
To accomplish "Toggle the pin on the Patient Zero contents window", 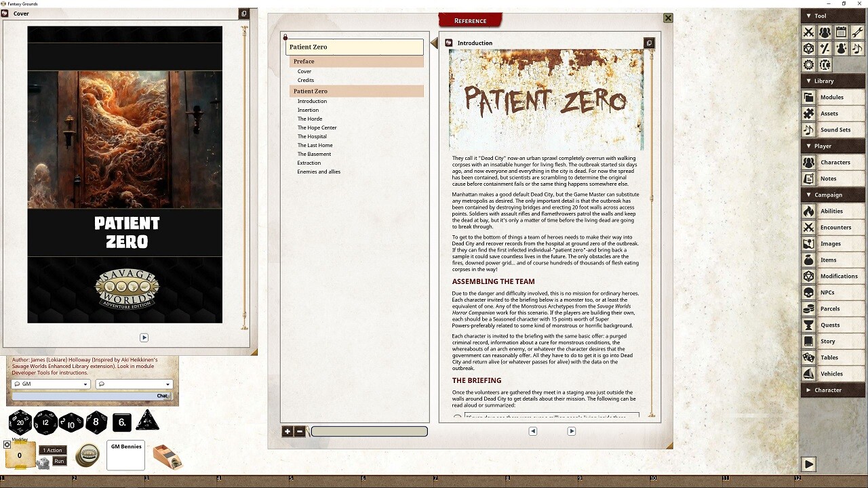I will pyautogui.click(x=285, y=37).
